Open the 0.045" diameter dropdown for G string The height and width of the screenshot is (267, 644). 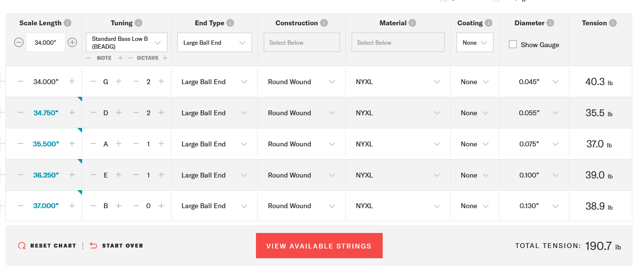pyautogui.click(x=534, y=82)
